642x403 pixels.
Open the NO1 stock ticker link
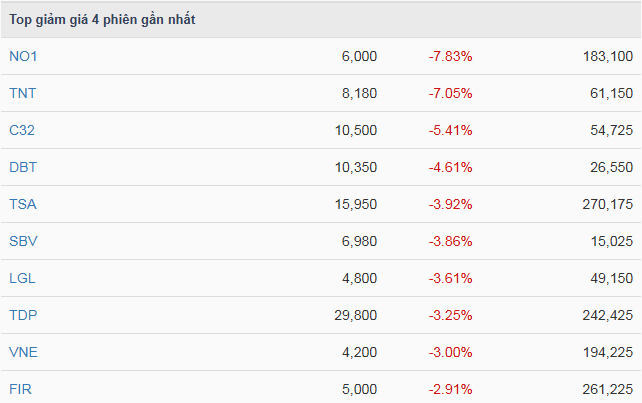coord(23,57)
